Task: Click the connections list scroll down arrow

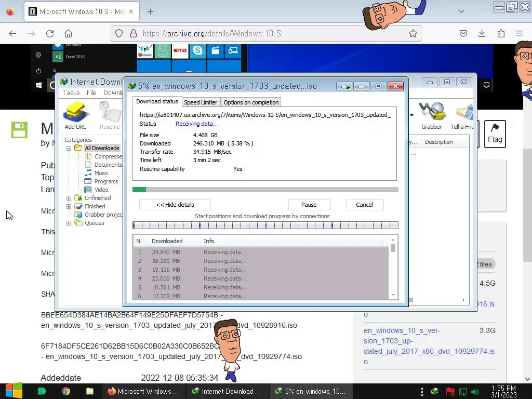Action: pos(393,295)
